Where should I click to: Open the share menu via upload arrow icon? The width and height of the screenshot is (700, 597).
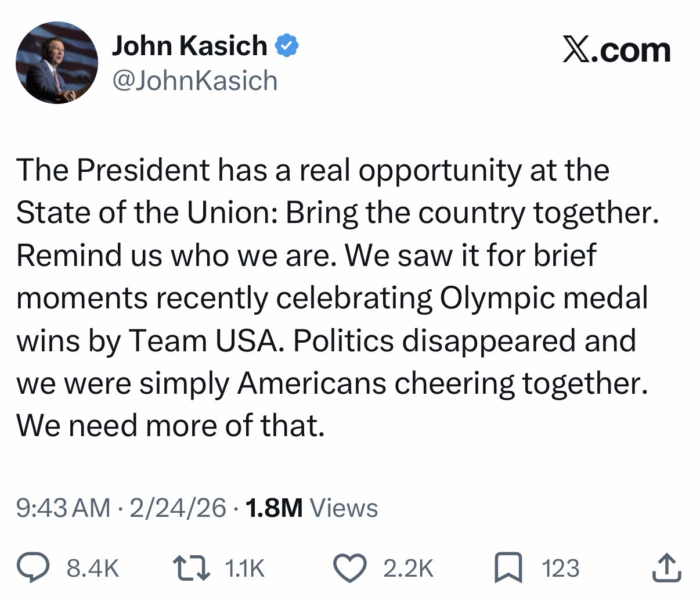click(x=667, y=568)
